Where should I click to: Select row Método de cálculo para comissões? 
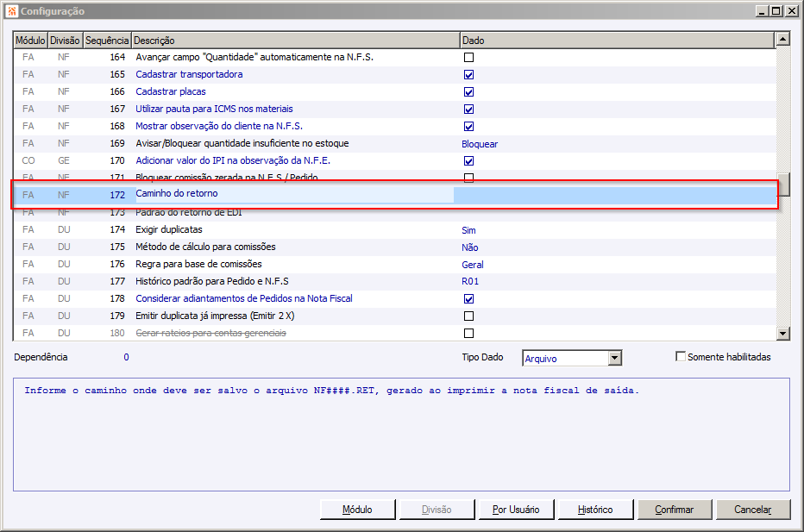point(395,247)
